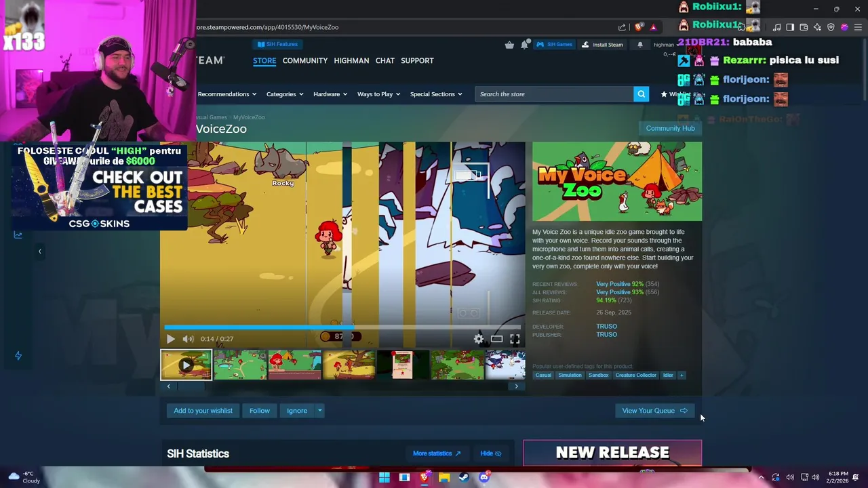The image size is (868, 488).
Task: Open the dropdown arrow beside Ignore
Action: coord(319,411)
